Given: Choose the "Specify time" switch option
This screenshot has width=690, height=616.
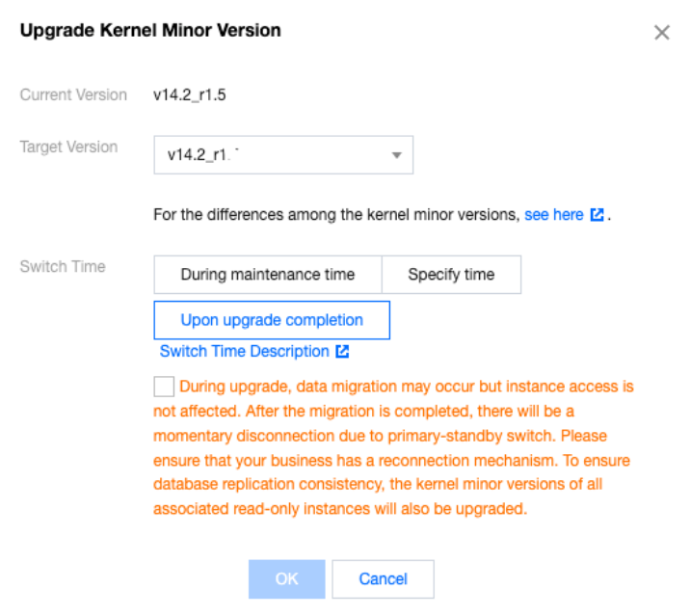Looking at the screenshot, I should click(451, 275).
